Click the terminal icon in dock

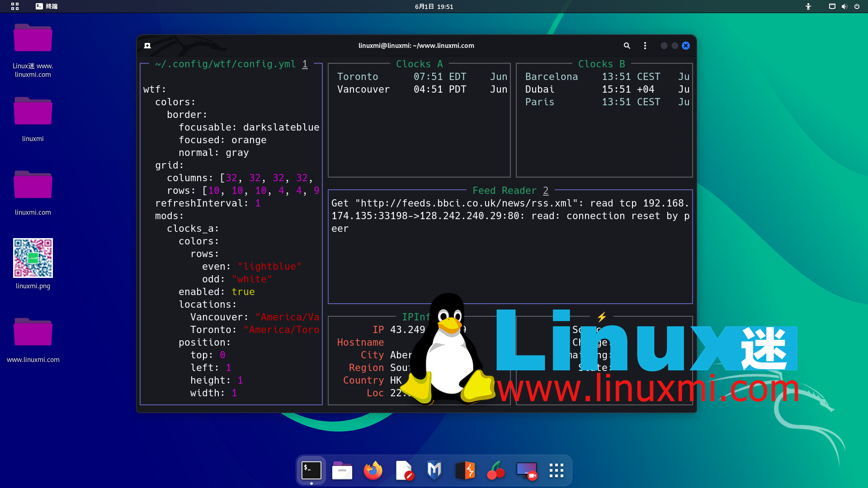point(311,470)
